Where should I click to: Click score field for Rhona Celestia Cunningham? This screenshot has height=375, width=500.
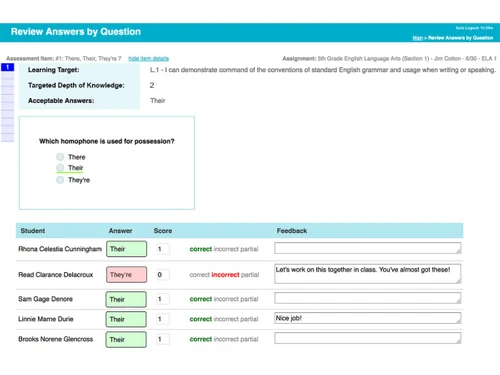pos(163,249)
